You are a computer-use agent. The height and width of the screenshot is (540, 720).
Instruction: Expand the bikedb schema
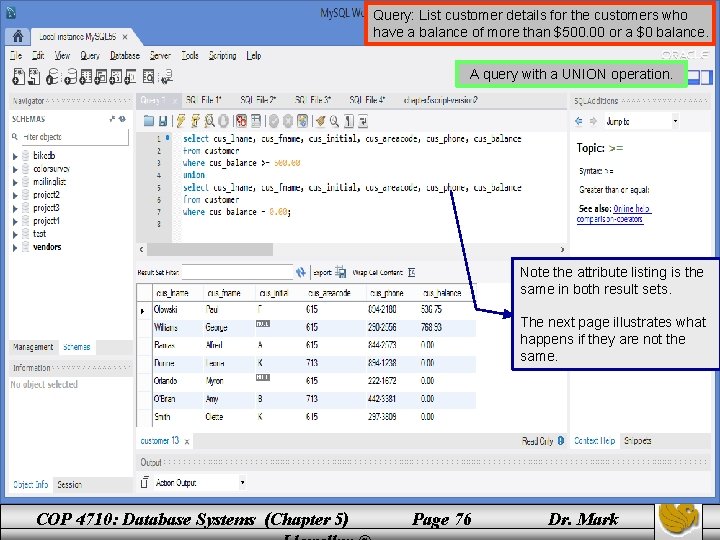coord(15,156)
